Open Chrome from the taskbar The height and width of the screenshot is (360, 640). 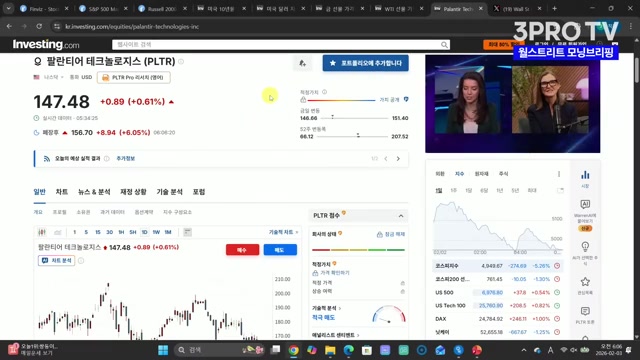tap(293, 350)
